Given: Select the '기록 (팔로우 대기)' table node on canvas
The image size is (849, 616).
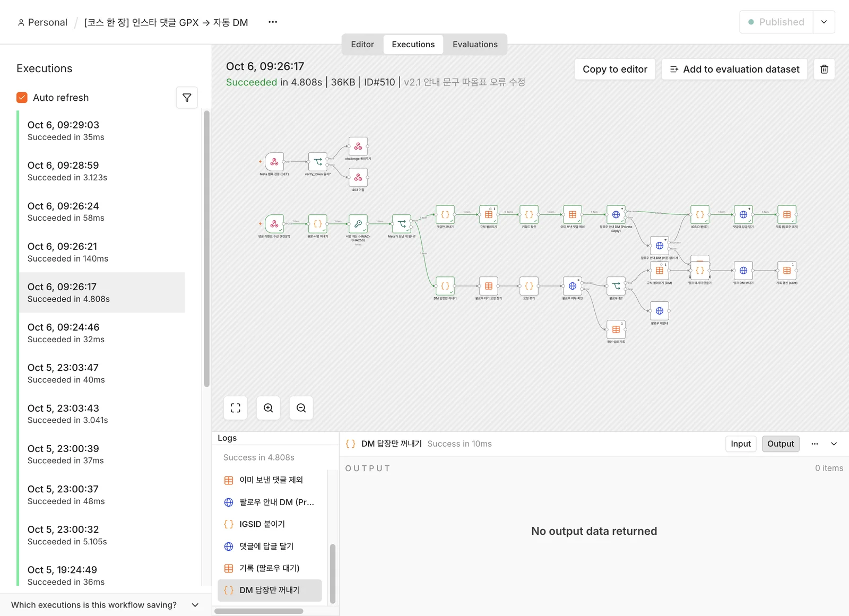Looking at the screenshot, I should (x=787, y=214).
